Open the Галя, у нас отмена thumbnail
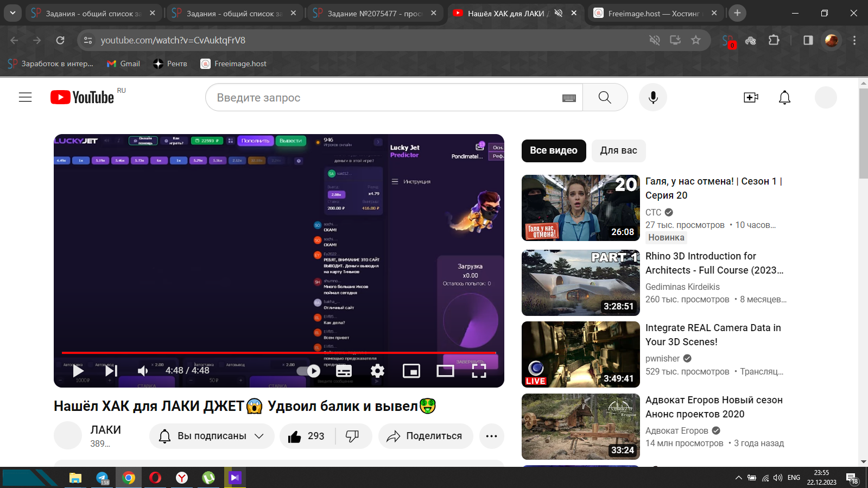 pos(581,208)
